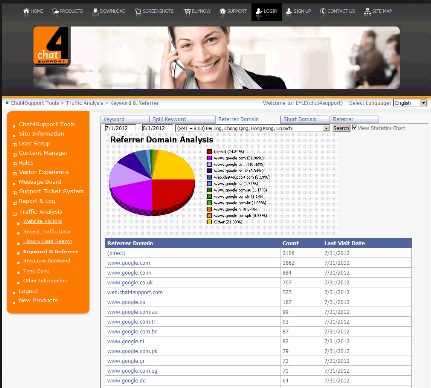The height and width of the screenshot is (388, 431).
Task: Open the Site Map icon
Action: click(367, 12)
